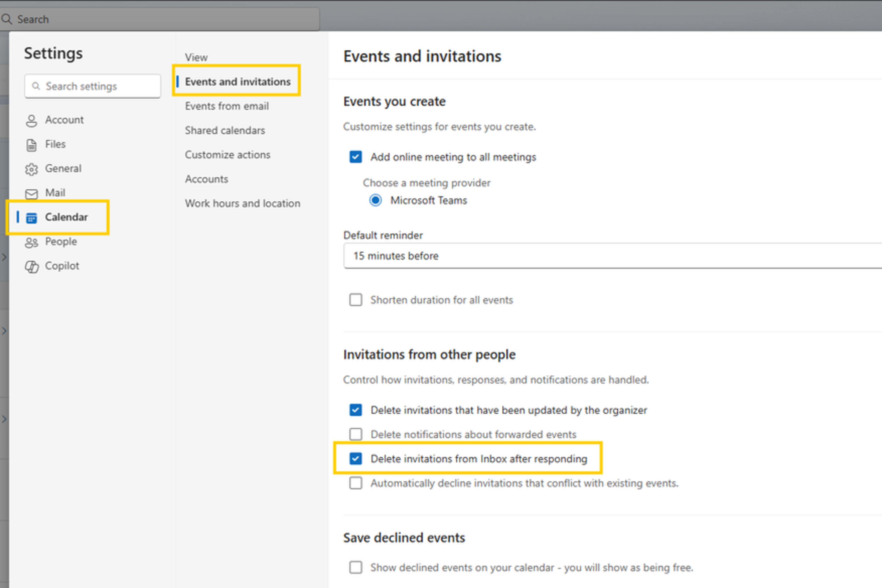This screenshot has height=588, width=882.
Task: Uncheck Add online meeting to all meetings
Action: [x=356, y=157]
